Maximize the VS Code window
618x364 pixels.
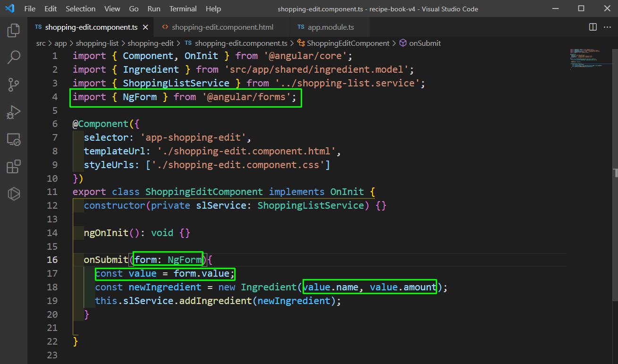coord(581,8)
